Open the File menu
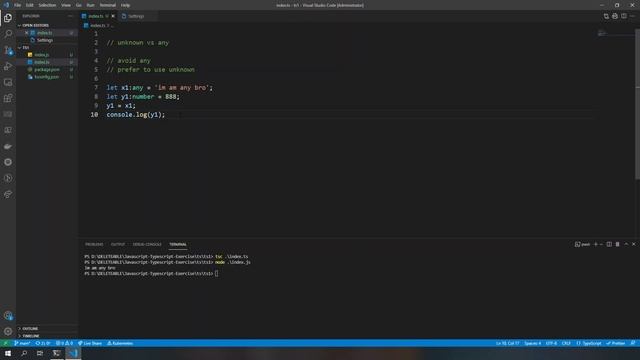The image size is (640, 360). pos(18,5)
